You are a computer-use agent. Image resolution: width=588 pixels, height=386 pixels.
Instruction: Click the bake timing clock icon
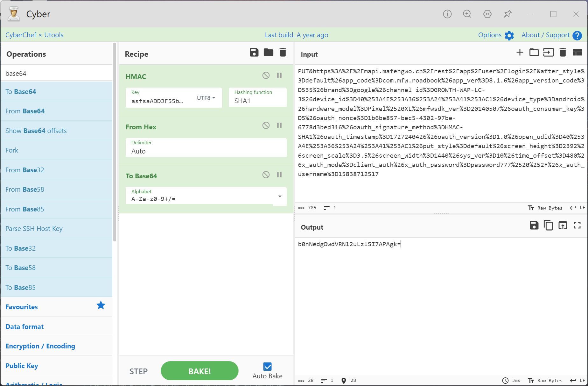click(x=505, y=381)
